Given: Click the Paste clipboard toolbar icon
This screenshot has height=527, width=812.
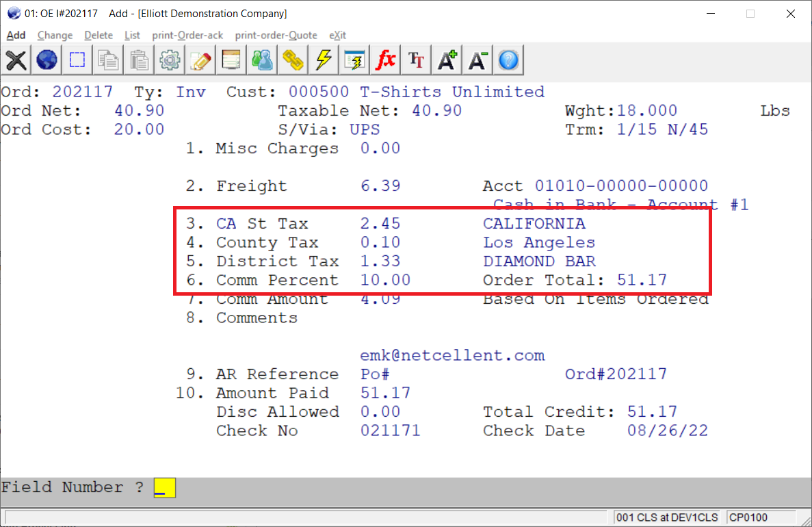Looking at the screenshot, I should point(139,60).
